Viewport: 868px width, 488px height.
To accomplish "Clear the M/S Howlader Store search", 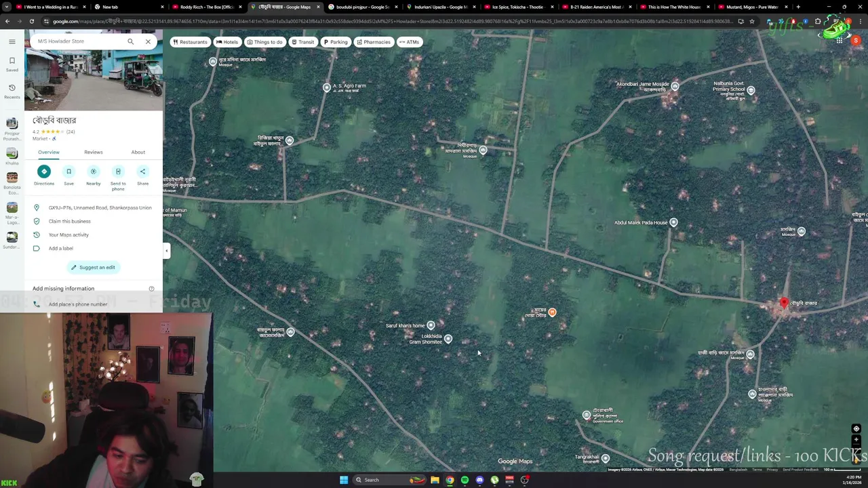I will coord(148,41).
